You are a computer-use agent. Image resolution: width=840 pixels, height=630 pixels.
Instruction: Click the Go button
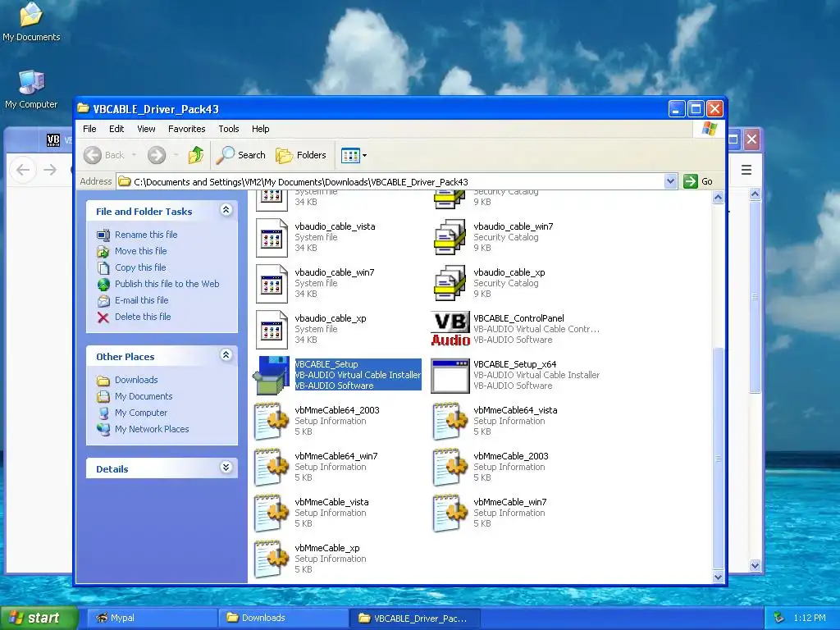[x=698, y=181]
